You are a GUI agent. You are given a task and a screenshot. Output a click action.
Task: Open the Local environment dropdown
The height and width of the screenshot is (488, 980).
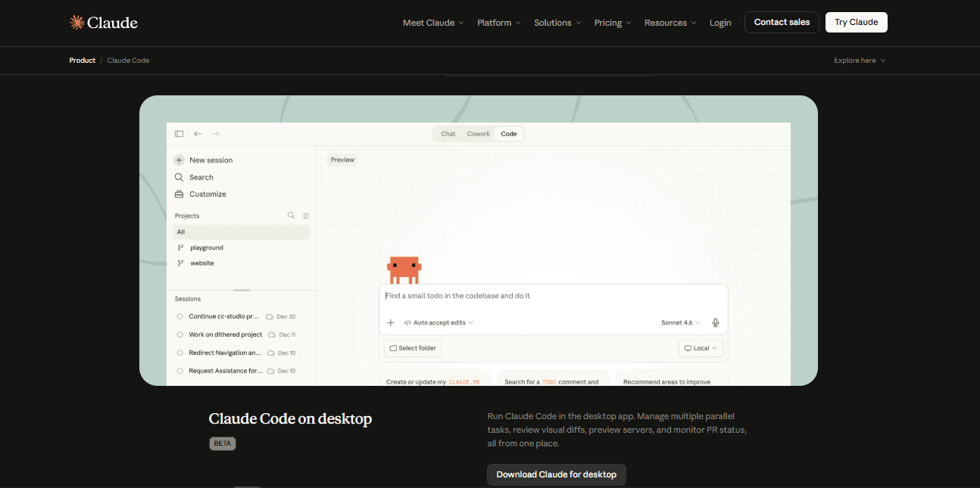(701, 349)
